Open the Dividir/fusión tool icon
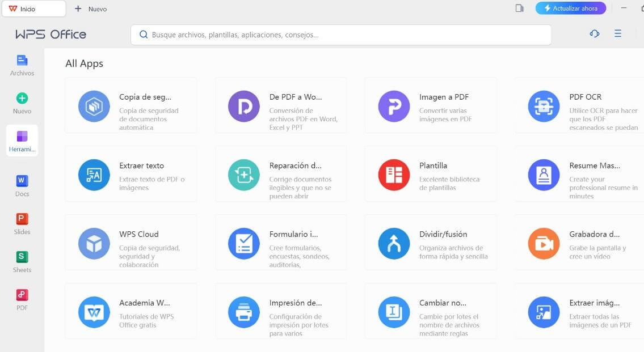The width and height of the screenshot is (644, 352). pos(394,244)
